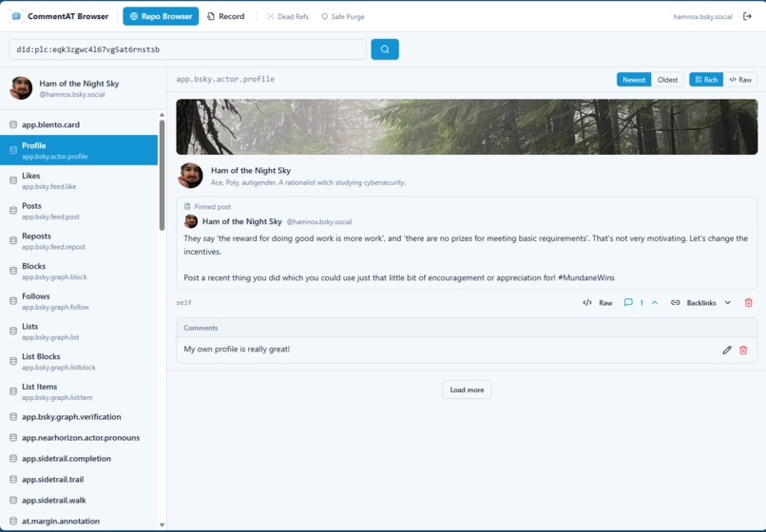Click database icon beside List Items
766x532 pixels.
click(13, 391)
